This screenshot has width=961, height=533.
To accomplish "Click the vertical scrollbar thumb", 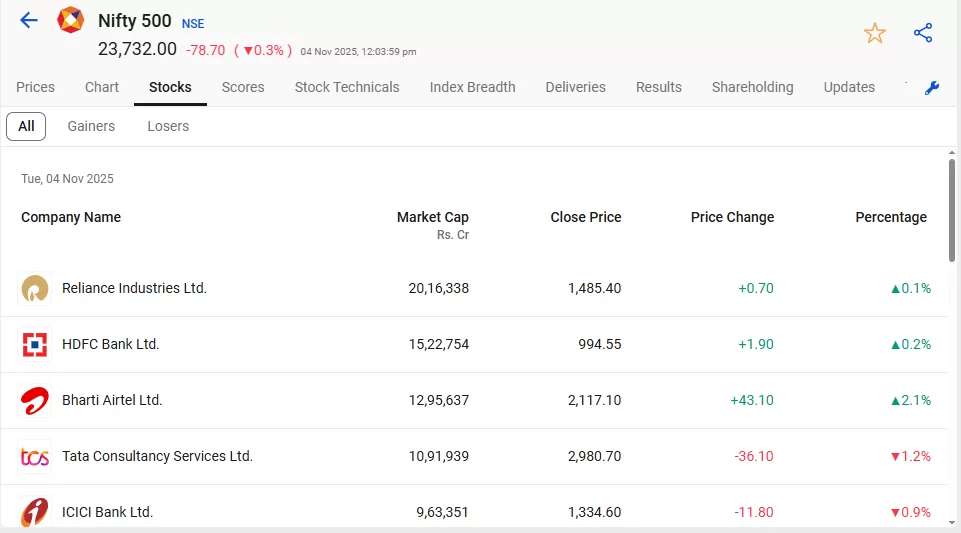I will point(952,210).
